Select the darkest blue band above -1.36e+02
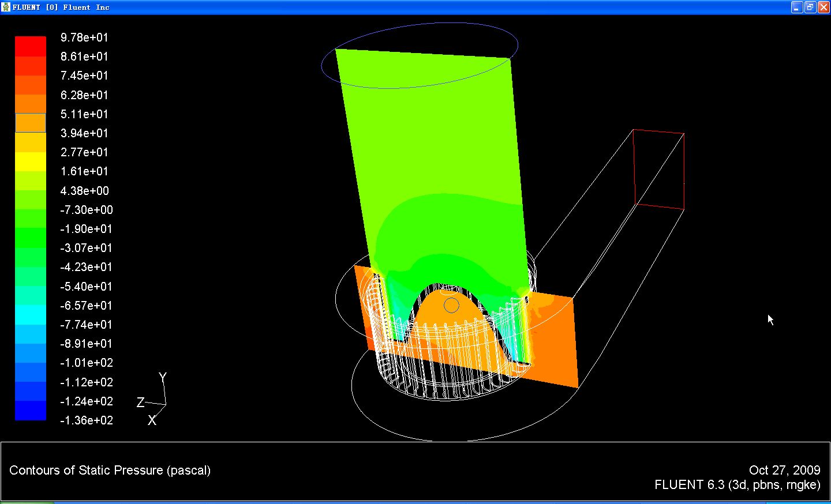The width and height of the screenshot is (831, 504). [31, 411]
